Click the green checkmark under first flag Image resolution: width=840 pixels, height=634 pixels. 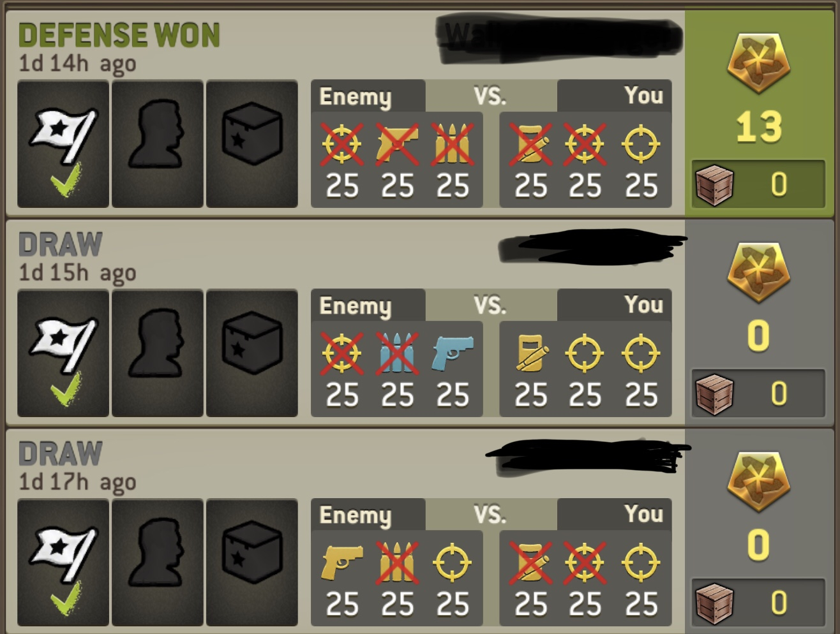pyautogui.click(x=66, y=179)
